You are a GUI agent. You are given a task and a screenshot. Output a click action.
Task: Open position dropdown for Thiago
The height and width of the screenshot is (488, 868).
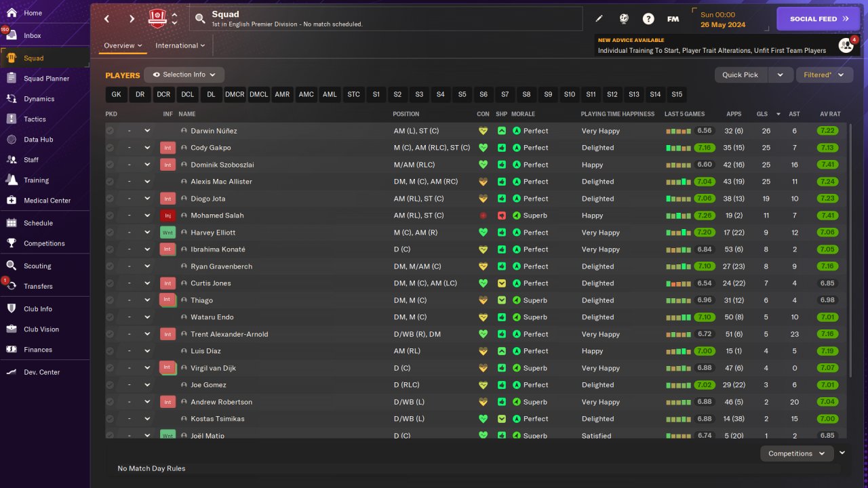tap(147, 300)
